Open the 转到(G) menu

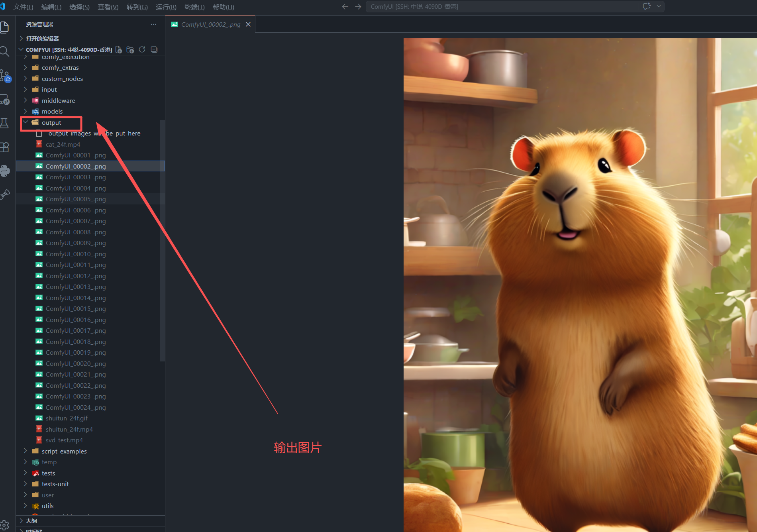tap(137, 7)
